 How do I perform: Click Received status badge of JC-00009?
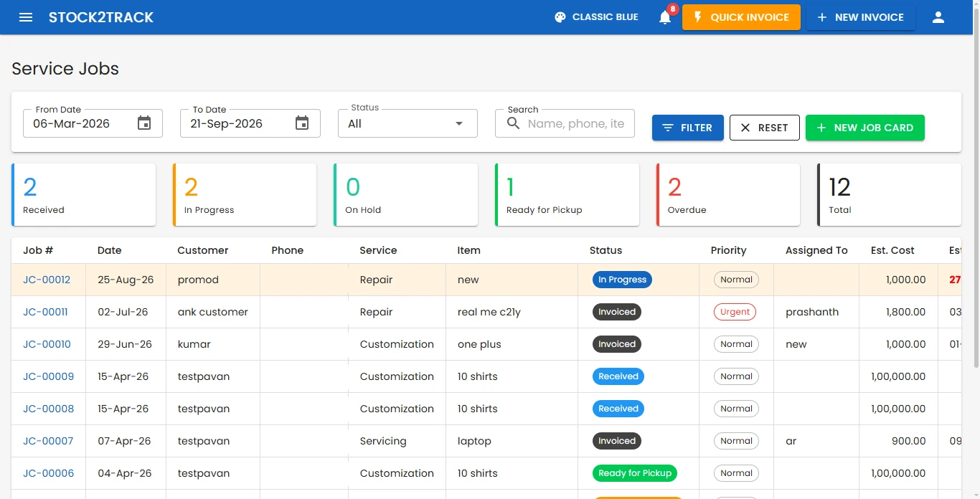coord(618,376)
